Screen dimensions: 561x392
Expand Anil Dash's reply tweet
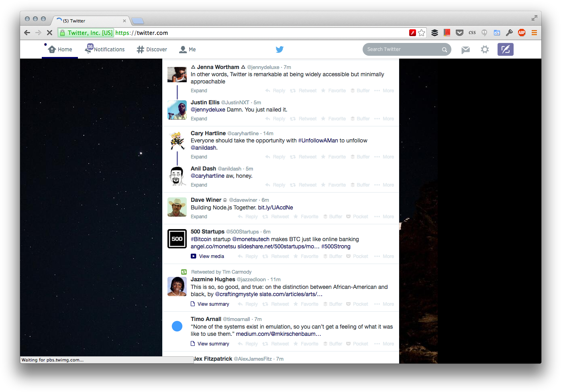(199, 185)
